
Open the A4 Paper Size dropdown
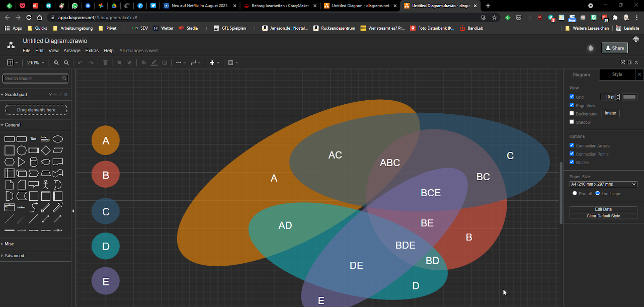603,184
